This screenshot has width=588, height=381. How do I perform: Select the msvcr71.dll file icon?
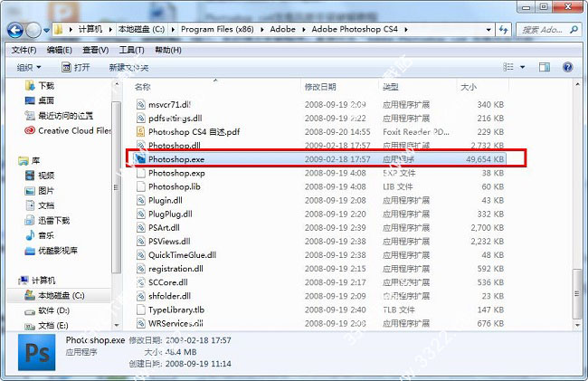tap(140, 105)
